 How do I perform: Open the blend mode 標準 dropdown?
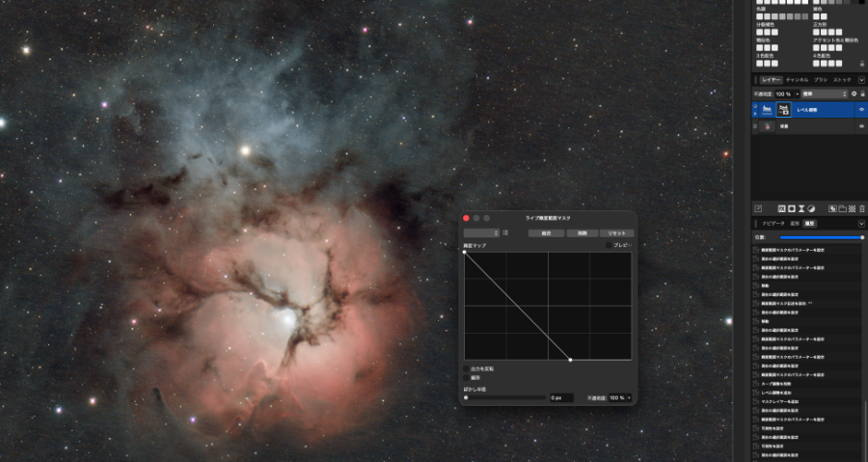(x=825, y=95)
